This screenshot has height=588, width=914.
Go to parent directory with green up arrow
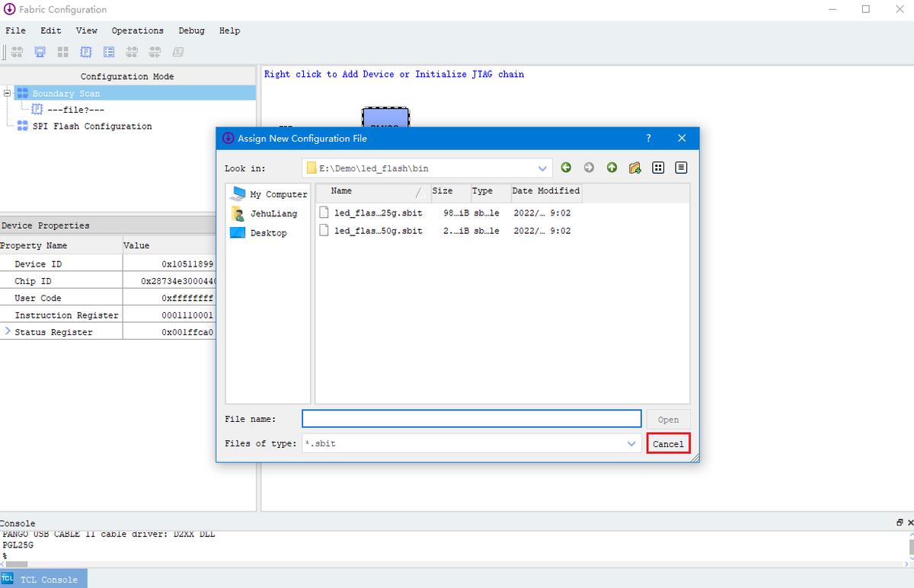click(612, 168)
